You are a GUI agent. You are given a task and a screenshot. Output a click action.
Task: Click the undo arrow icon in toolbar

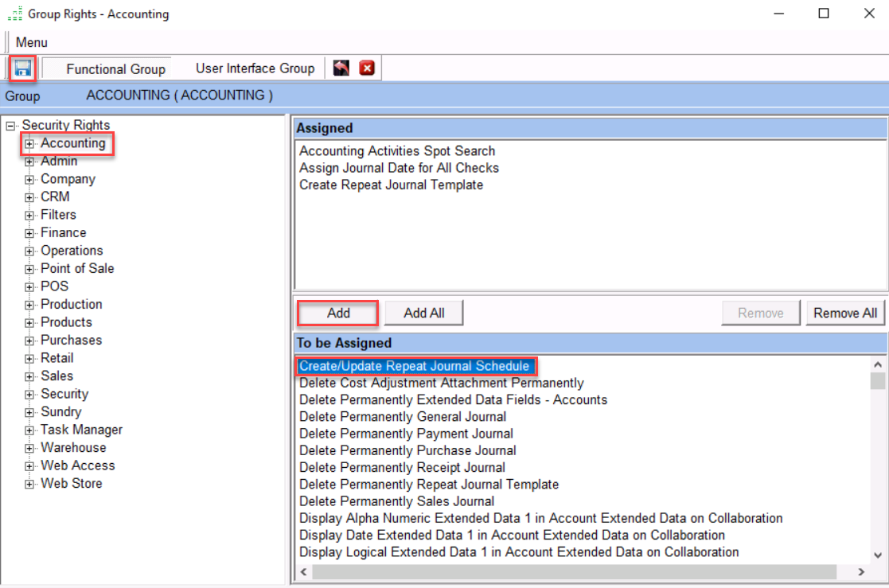click(x=341, y=68)
